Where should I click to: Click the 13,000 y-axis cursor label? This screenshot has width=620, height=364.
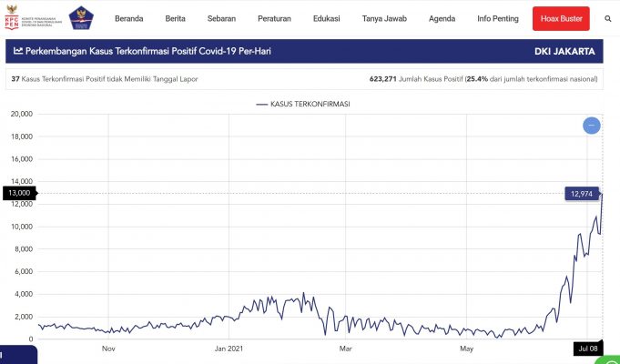17,193
